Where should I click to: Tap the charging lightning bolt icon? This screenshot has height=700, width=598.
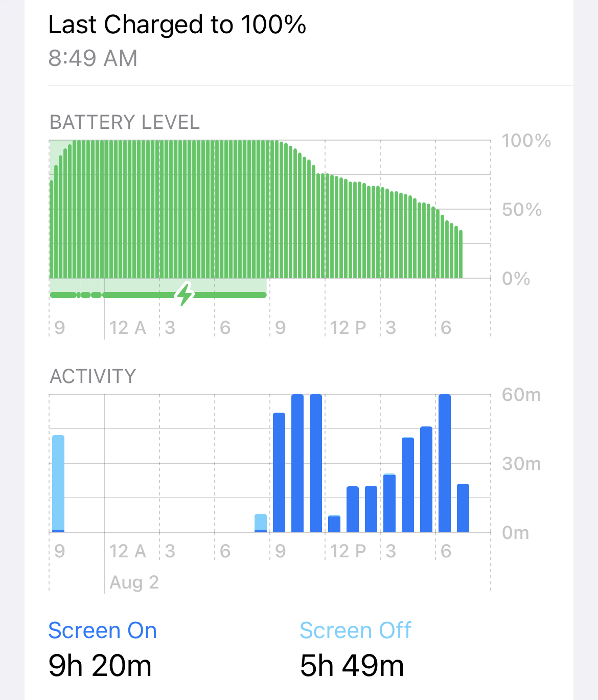(x=185, y=295)
